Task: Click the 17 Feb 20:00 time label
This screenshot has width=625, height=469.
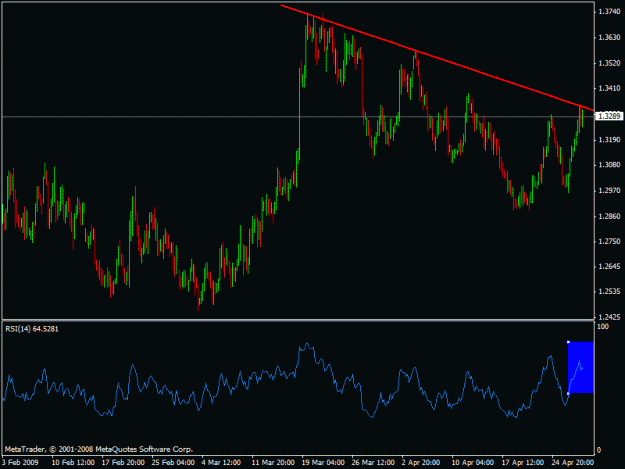Action: point(123,462)
